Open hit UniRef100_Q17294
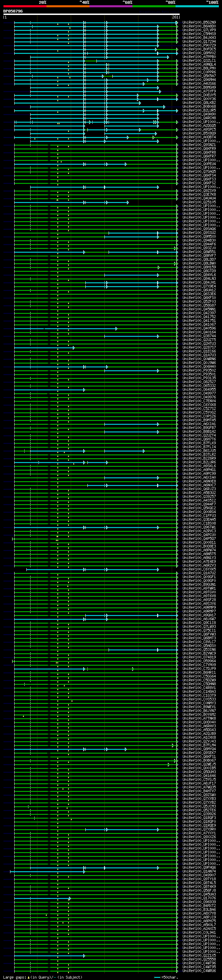 199,41
